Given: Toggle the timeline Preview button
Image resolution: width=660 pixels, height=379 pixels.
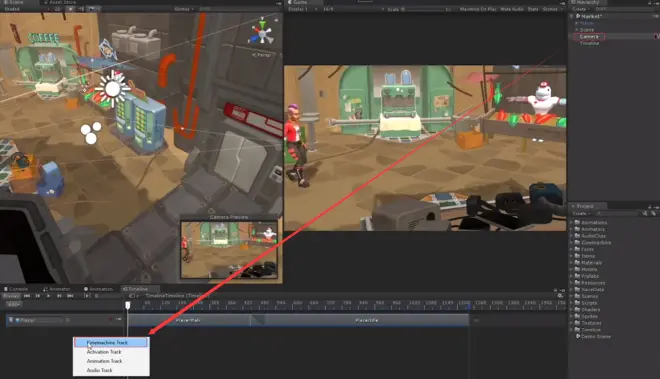Looking at the screenshot, I should (x=11, y=296).
